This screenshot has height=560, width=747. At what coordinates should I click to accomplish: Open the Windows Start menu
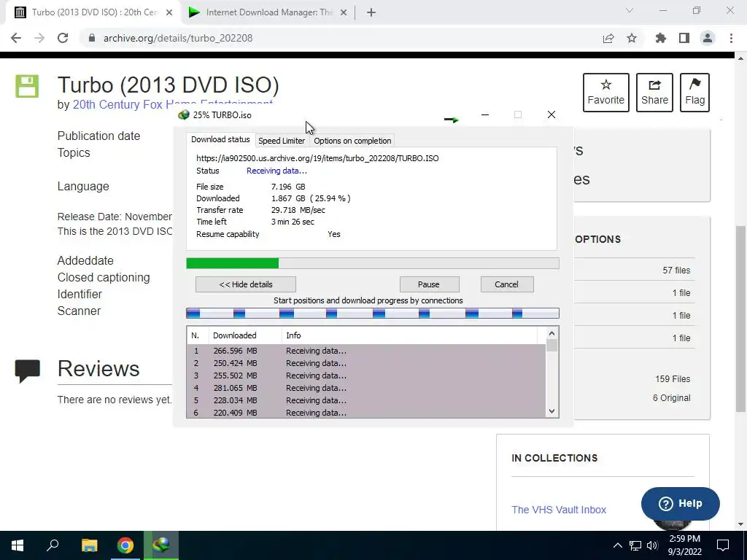[x=18, y=545]
